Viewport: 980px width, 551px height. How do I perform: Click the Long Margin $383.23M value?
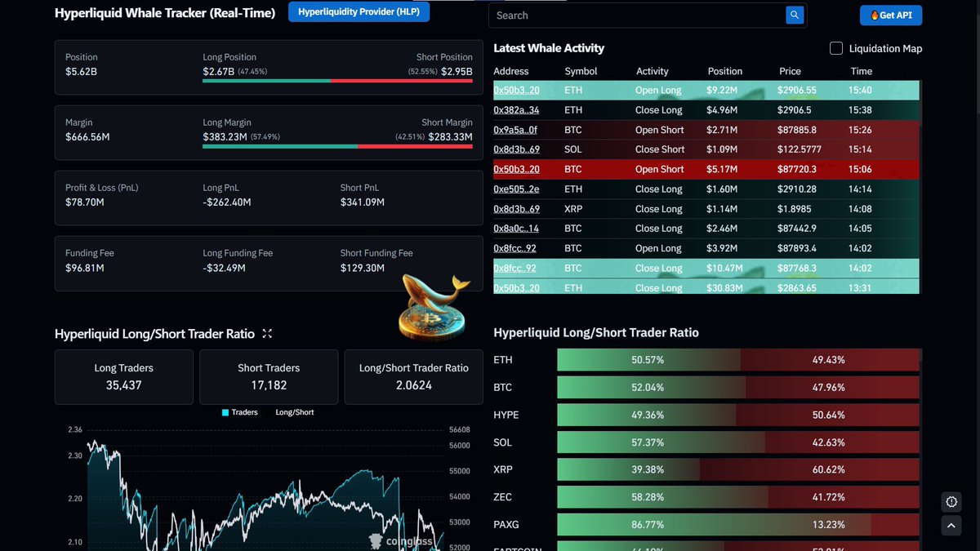[x=225, y=137]
